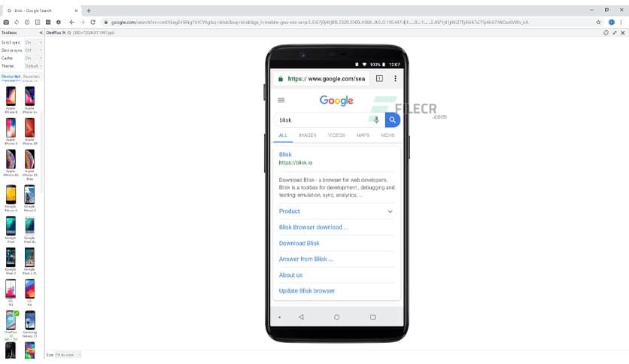Open the tab counter in phone browser
629x364 pixels.
point(379,78)
